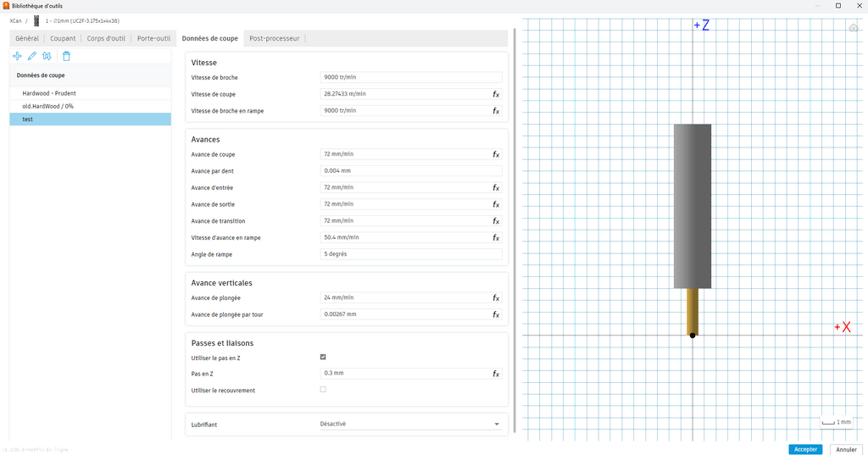Click the home view icon in tool preview

point(853,28)
